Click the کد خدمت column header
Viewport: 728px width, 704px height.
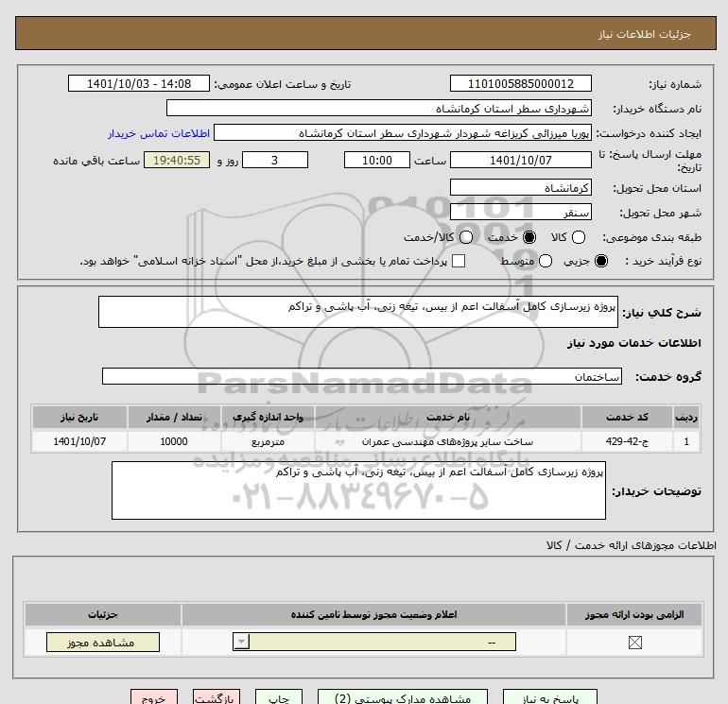coord(627,417)
